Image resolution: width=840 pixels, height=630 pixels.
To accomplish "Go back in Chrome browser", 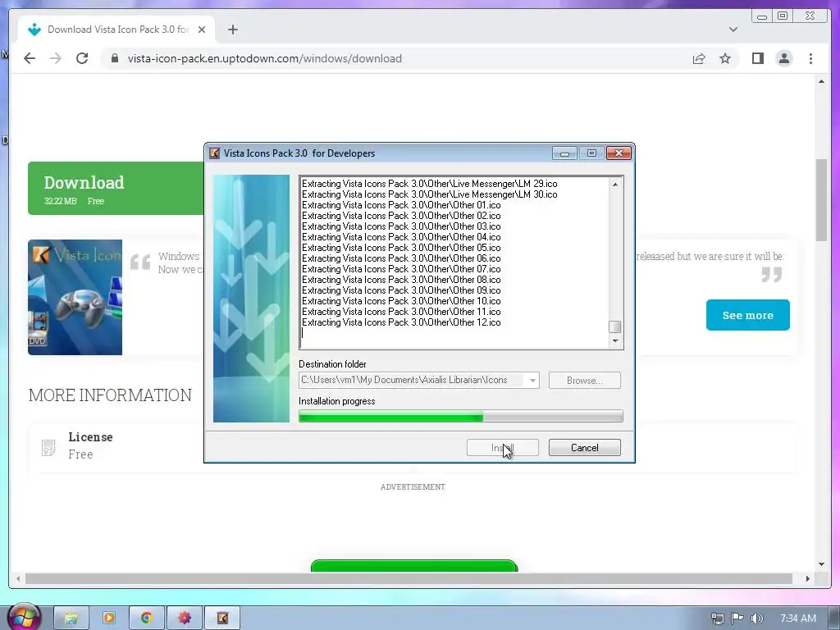I will pos(30,58).
